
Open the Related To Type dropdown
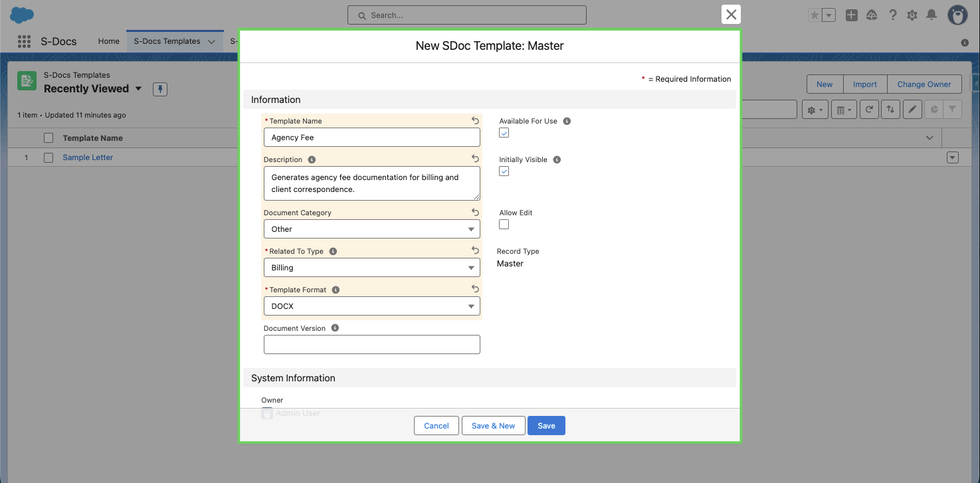pyautogui.click(x=372, y=268)
